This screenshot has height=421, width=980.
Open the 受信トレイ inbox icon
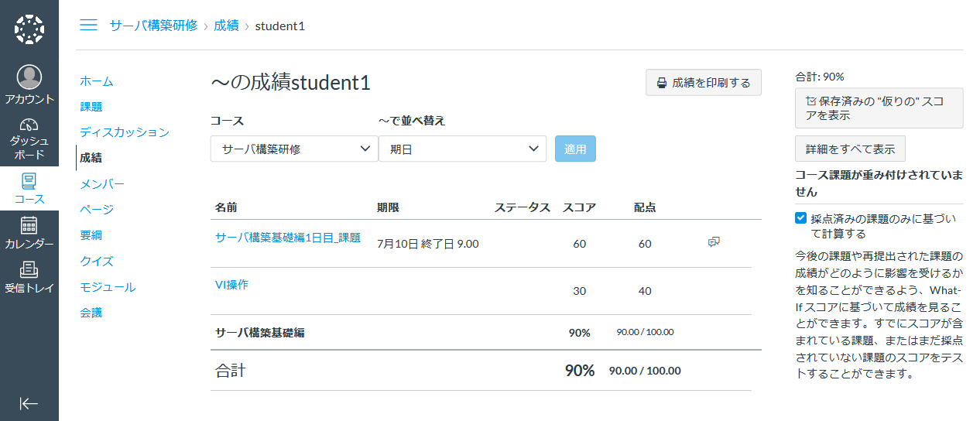click(x=29, y=270)
